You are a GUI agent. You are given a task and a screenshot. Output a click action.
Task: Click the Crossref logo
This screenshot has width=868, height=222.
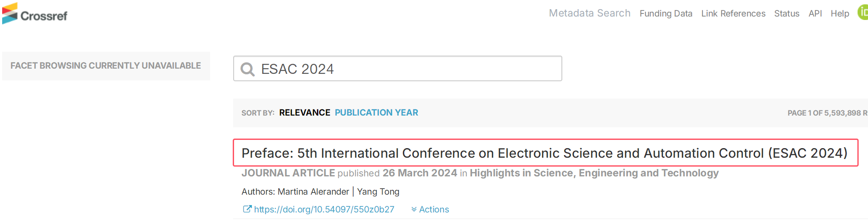pos(35,14)
